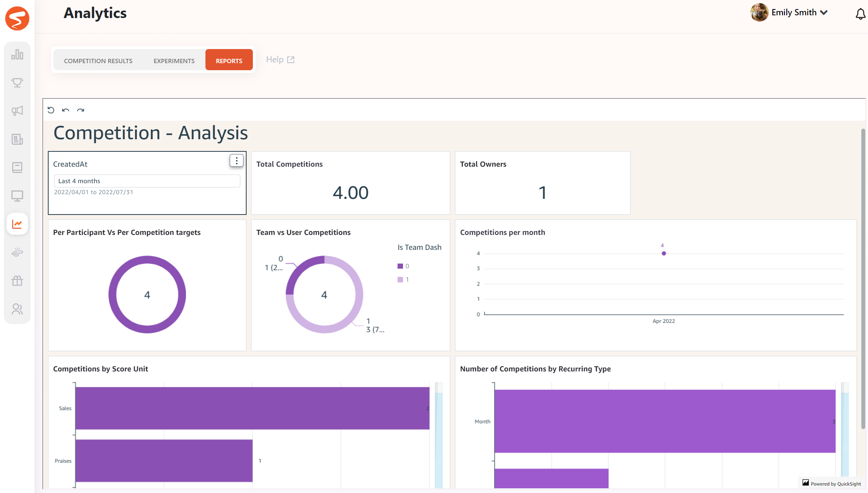Open the monitor display sidebar icon

point(17,196)
